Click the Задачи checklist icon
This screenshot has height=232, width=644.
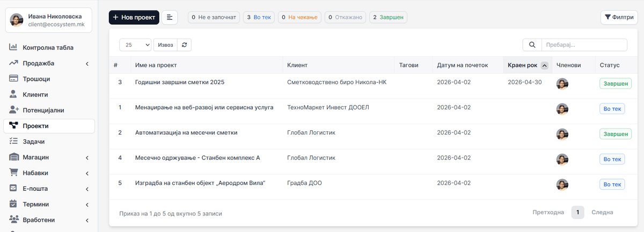pyautogui.click(x=14, y=141)
